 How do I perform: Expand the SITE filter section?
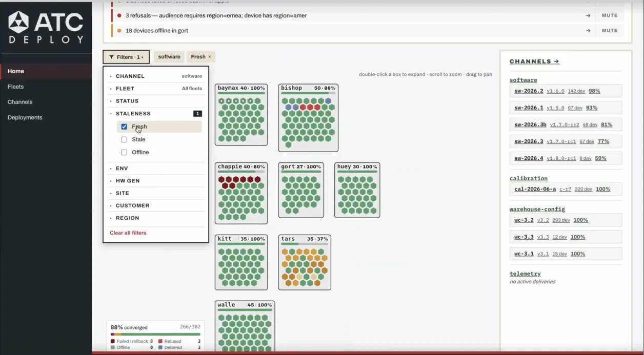point(156,193)
